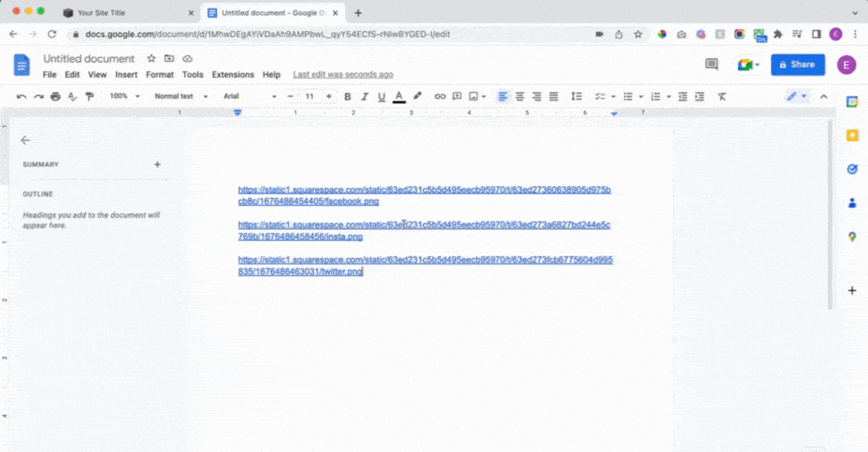Click the decrease indent icon
Image resolution: width=868 pixels, height=452 pixels.
tap(683, 97)
